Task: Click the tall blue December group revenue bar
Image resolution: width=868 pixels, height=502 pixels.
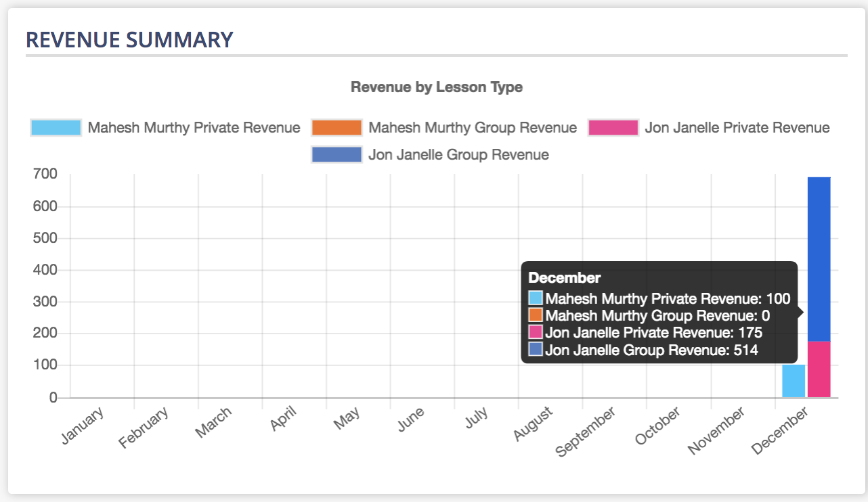Action: point(819,259)
